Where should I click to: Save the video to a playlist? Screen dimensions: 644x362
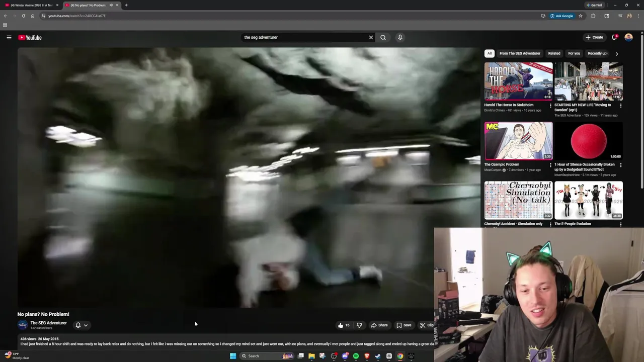point(404,325)
